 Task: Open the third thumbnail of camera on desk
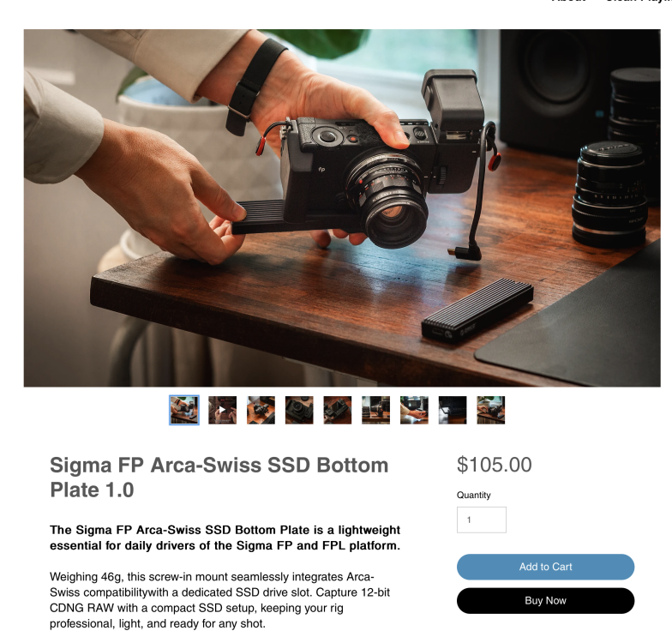(261, 410)
